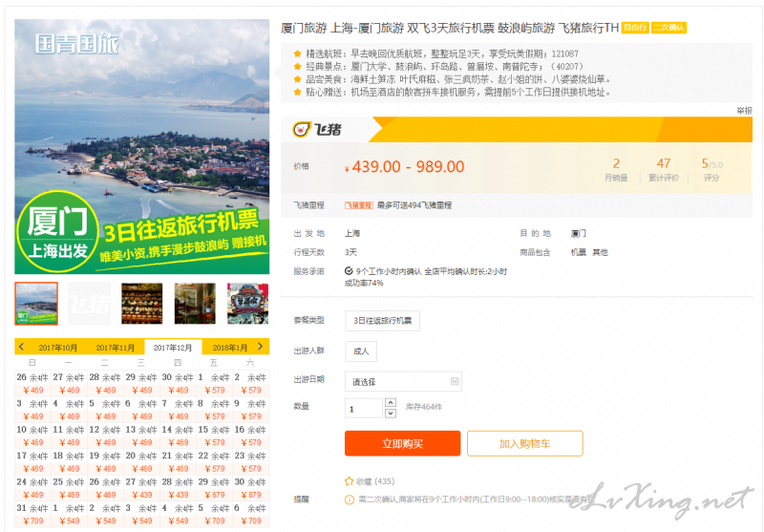Click 最多可送494飞猪里程 text
Image resolution: width=764 pixels, height=532 pixels.
414,205
